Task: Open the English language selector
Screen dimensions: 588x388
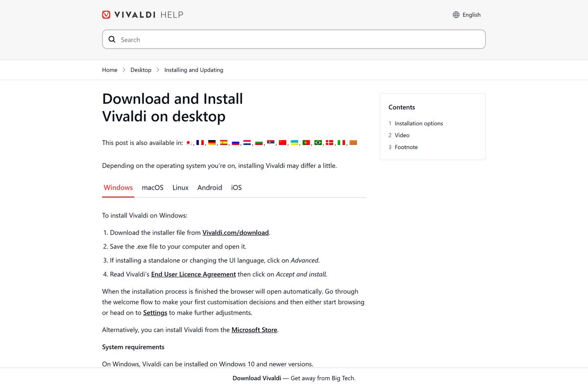Action: click(x=466, y=15)
